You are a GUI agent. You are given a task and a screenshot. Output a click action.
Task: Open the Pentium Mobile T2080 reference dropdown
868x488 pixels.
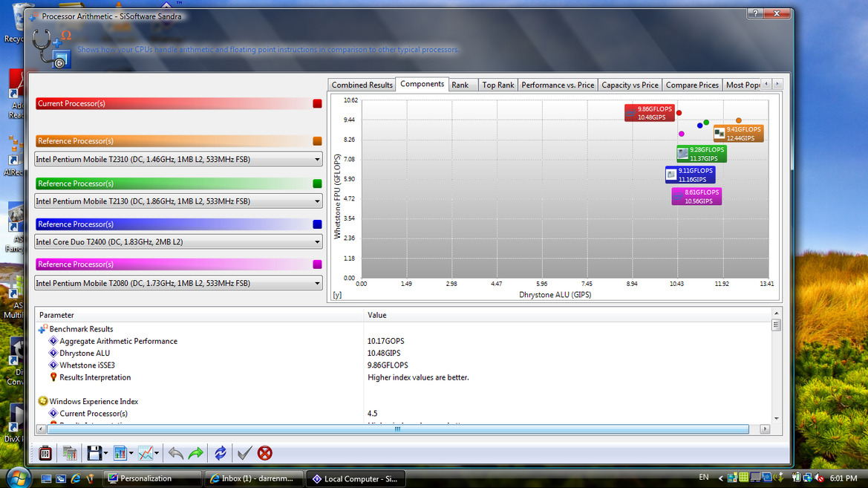coord(178,283)
